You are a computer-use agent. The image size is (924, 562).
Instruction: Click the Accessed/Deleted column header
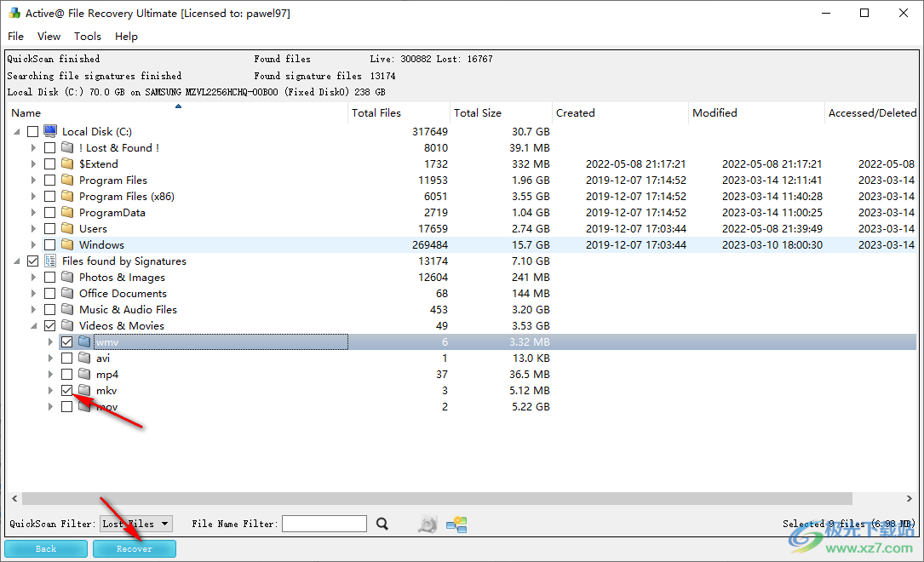871,112
